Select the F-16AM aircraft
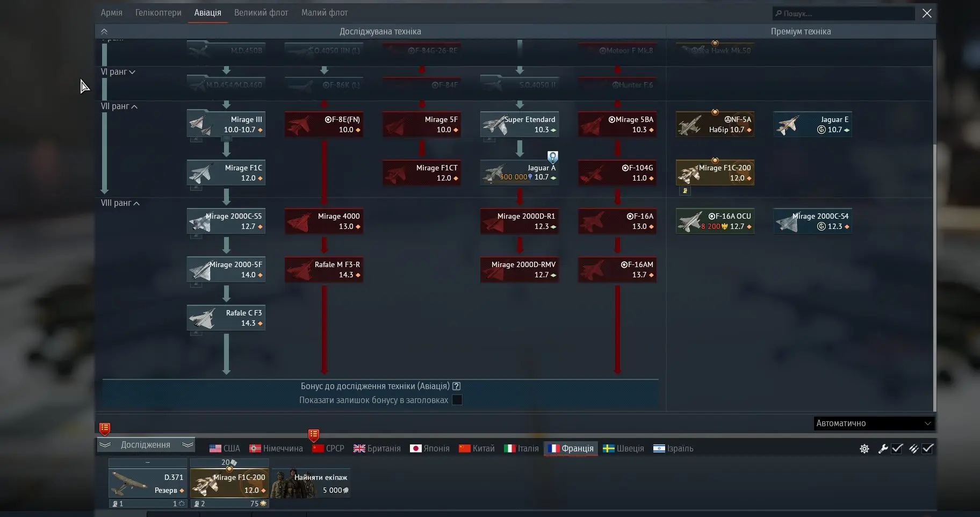 (617, 269)
